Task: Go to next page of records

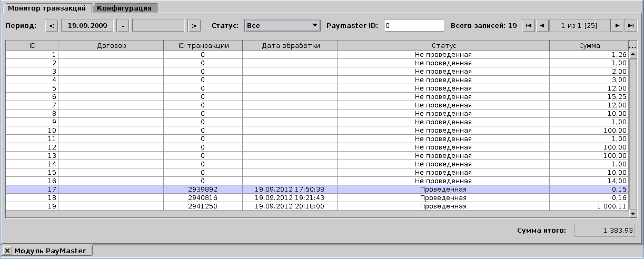Action: (x=617, y=25)
